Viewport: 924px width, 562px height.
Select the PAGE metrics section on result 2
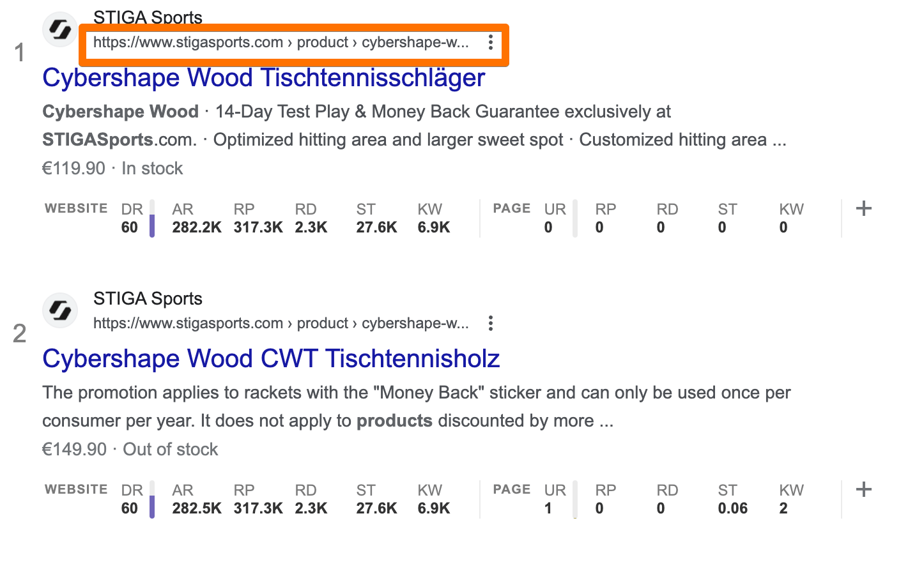click(x=511, y=489)
